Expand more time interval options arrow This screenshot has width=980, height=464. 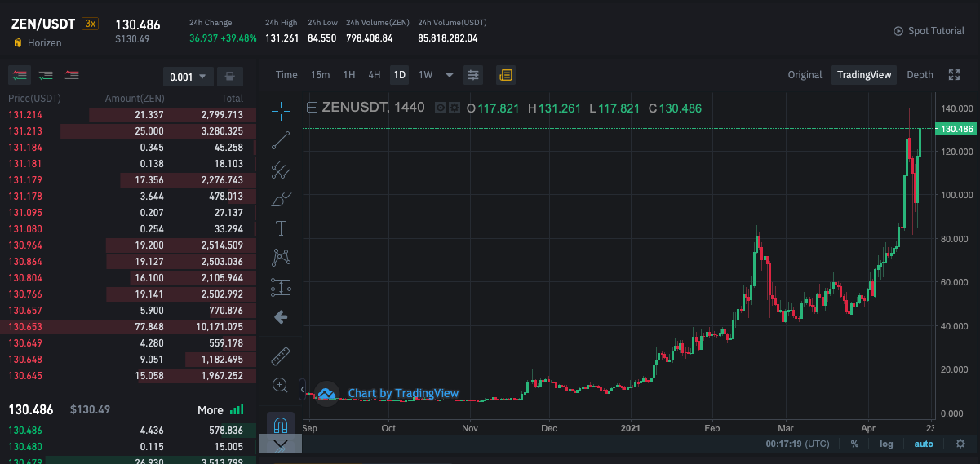[449, 75]
